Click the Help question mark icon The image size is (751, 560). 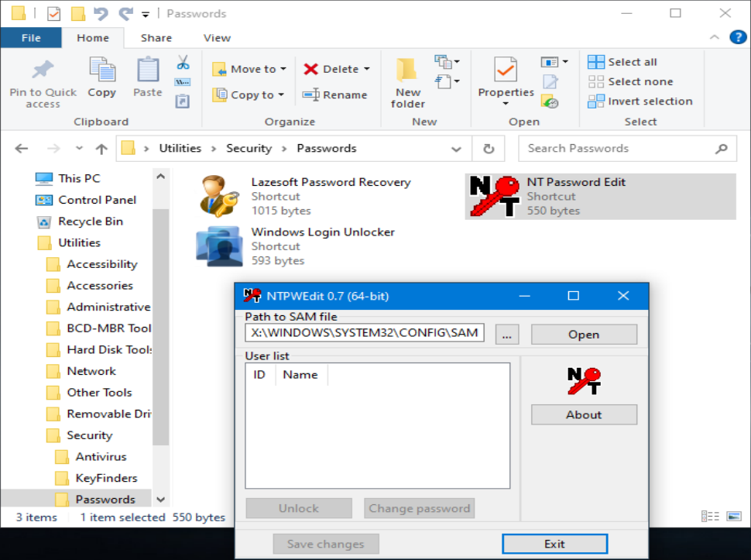click(x=738, y=37)
